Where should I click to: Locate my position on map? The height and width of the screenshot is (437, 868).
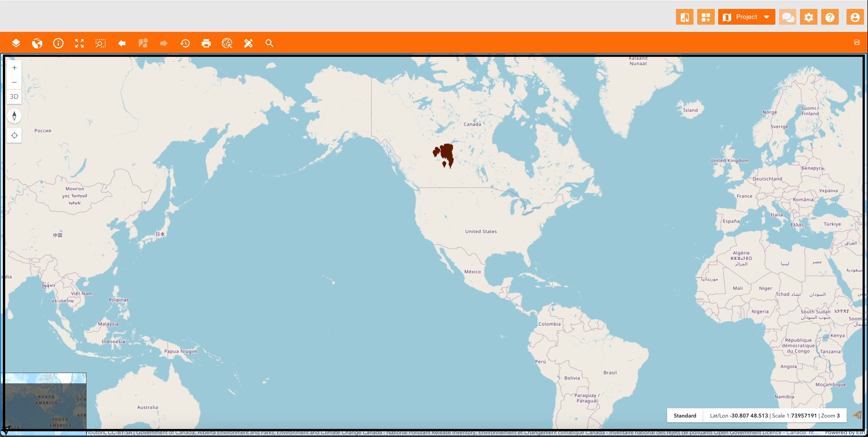14,136
